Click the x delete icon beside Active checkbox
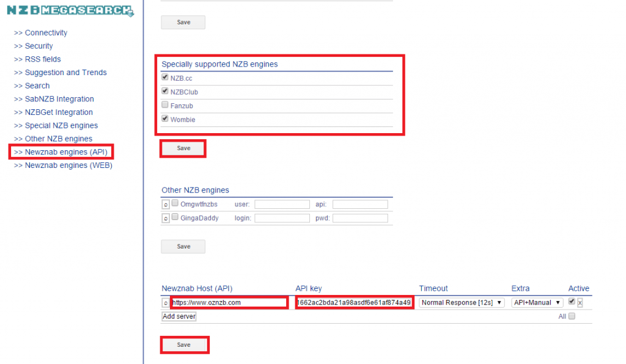The image size is (626, 364). [580, 303]
